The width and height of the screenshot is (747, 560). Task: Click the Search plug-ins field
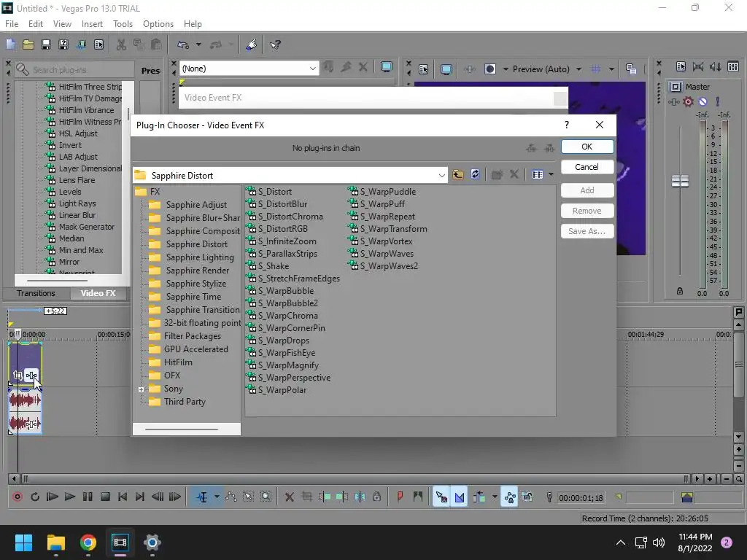[74, 69]
